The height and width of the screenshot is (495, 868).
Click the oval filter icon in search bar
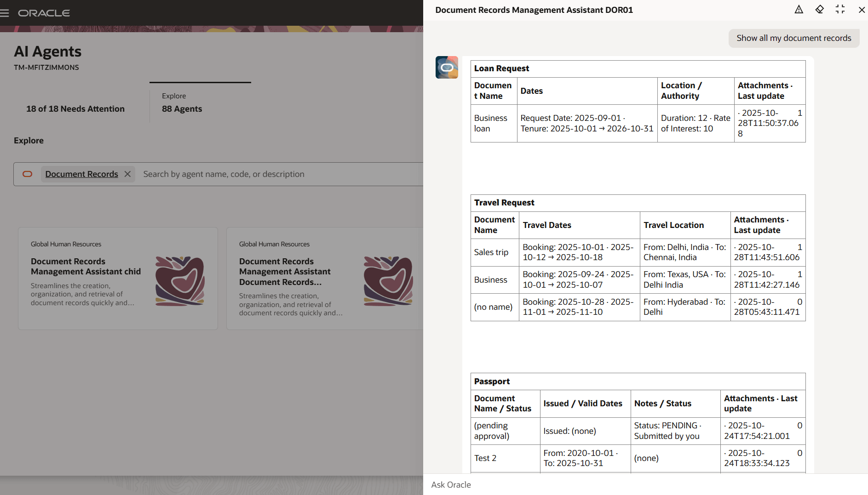point(28,174)
